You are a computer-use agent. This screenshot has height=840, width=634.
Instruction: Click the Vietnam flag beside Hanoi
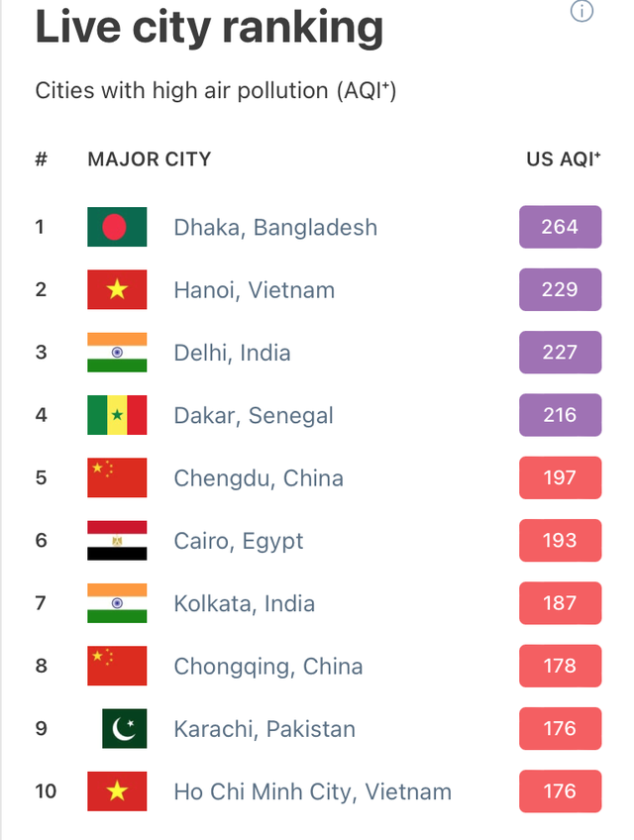[x=117, y=290]
